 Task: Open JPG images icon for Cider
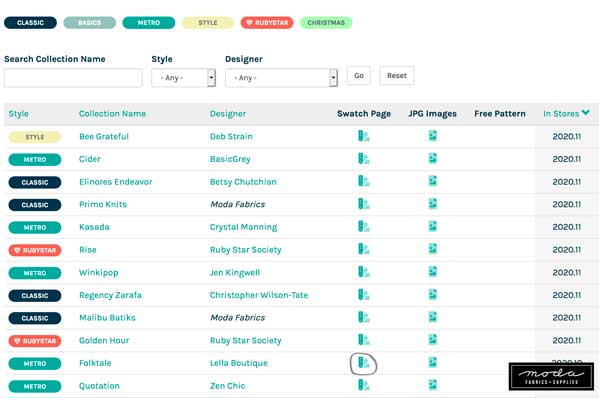[x=432, y=158]
